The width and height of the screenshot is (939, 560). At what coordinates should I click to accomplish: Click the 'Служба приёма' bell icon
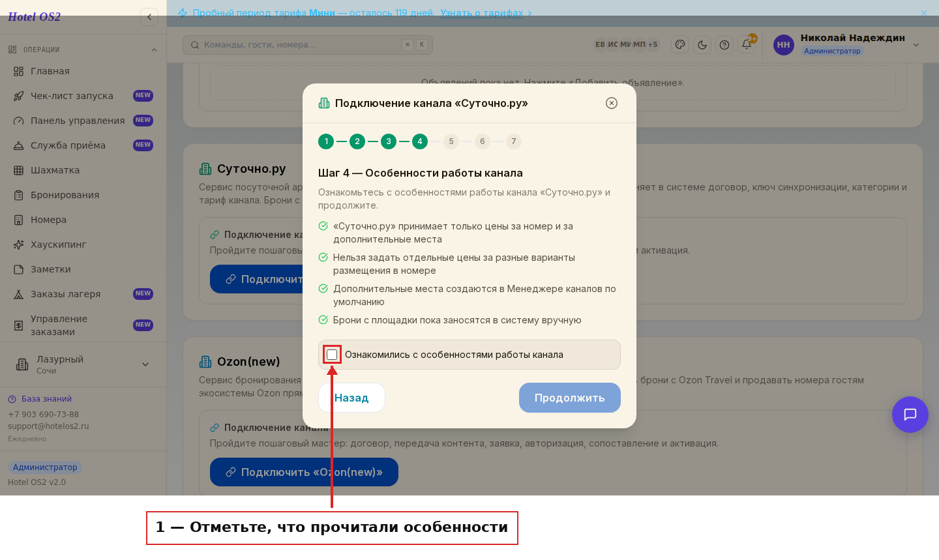19,145
